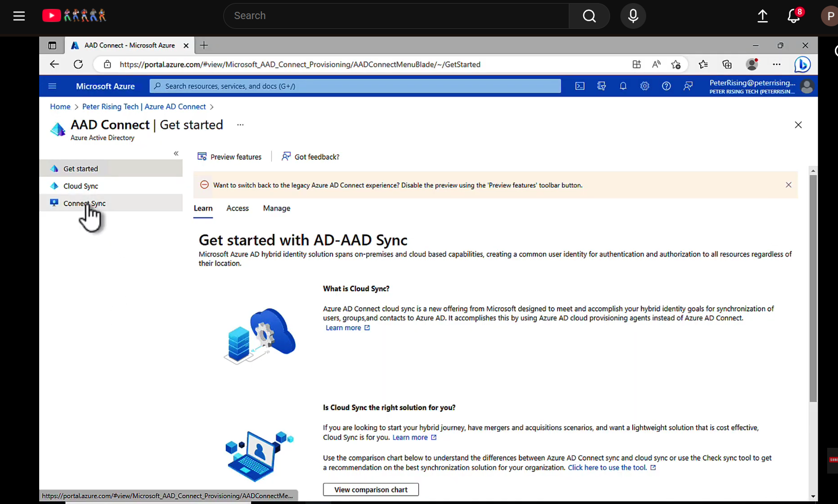Open Learn more after 'Cloud Sync is for you'
This screenshot has height=504, width=838.
coord(415,438)
